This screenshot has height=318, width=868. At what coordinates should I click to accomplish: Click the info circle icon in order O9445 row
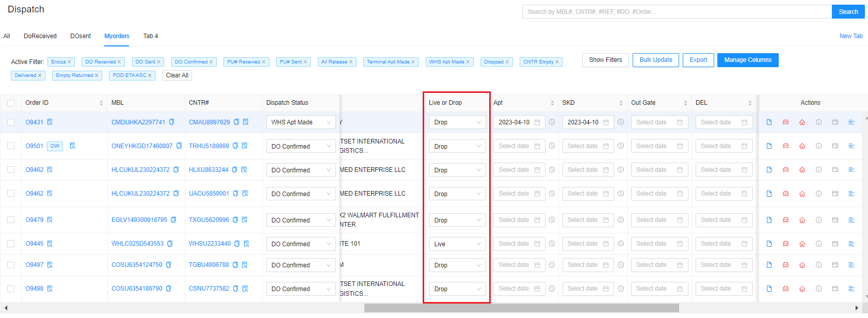[818, 244]
